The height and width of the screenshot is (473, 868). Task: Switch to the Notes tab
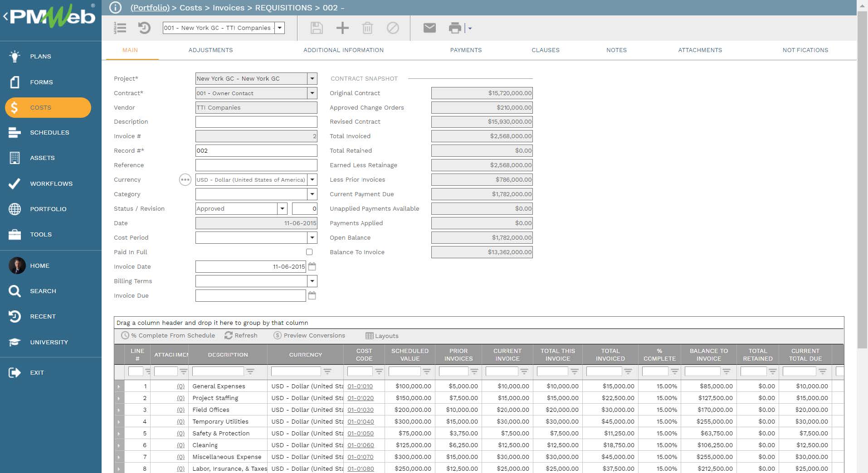coord(616,50)
